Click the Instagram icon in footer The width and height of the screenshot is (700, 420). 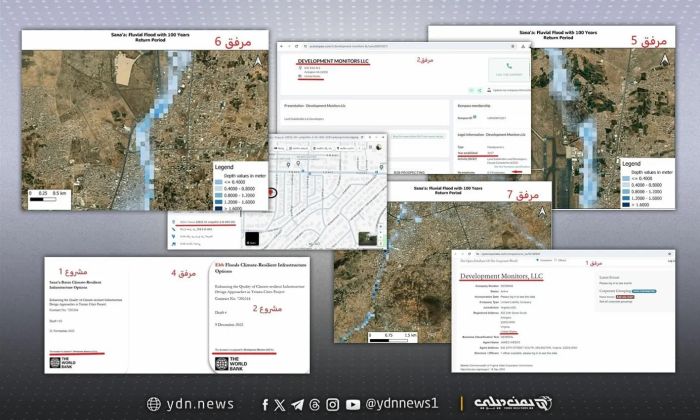click(332, 404)
